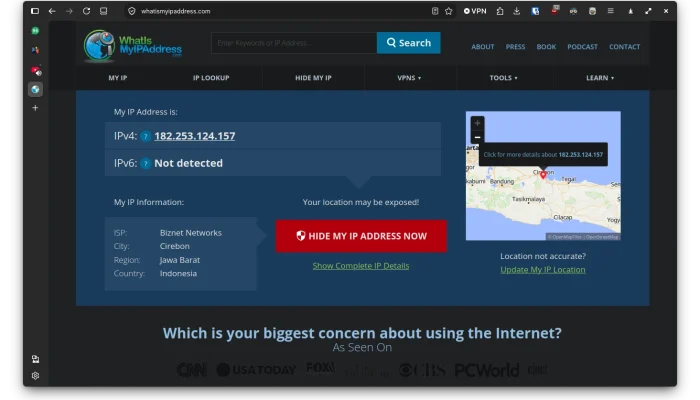This screenshot has width=700, height=400.
Task: Select the MY IP navigation item
Action: (x=118, y=78)
